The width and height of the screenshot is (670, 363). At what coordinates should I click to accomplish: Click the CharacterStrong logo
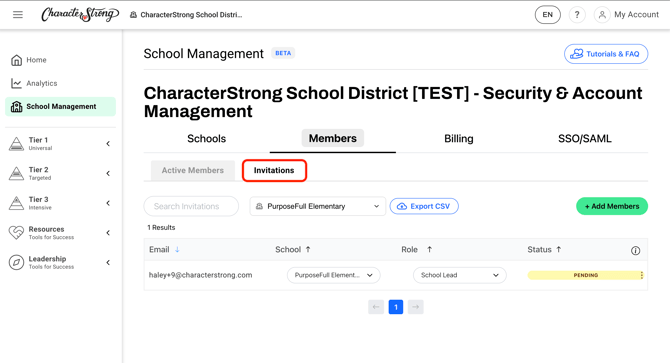click(80, 15)
